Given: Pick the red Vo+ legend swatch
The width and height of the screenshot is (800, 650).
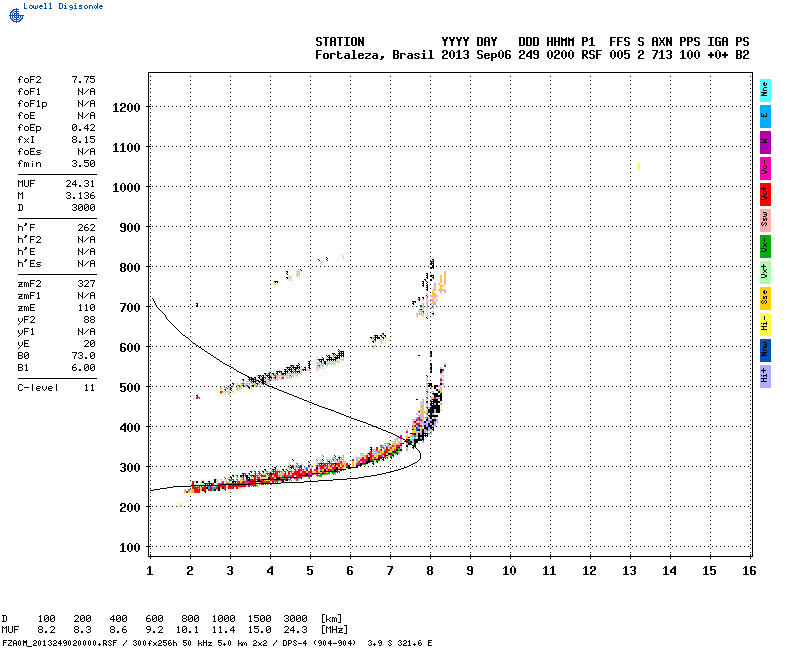Looking at the screenshot, I should coord(765,193).
